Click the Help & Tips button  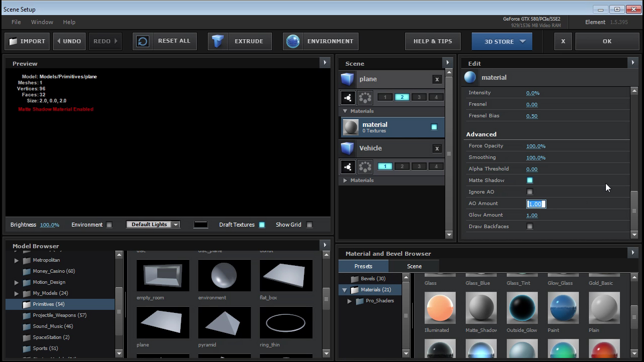[433, 41]
